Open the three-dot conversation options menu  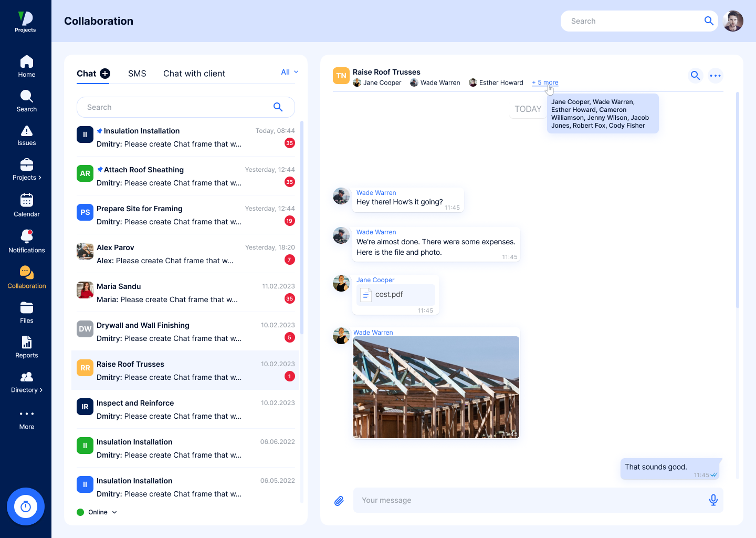(x=715, y=76)
